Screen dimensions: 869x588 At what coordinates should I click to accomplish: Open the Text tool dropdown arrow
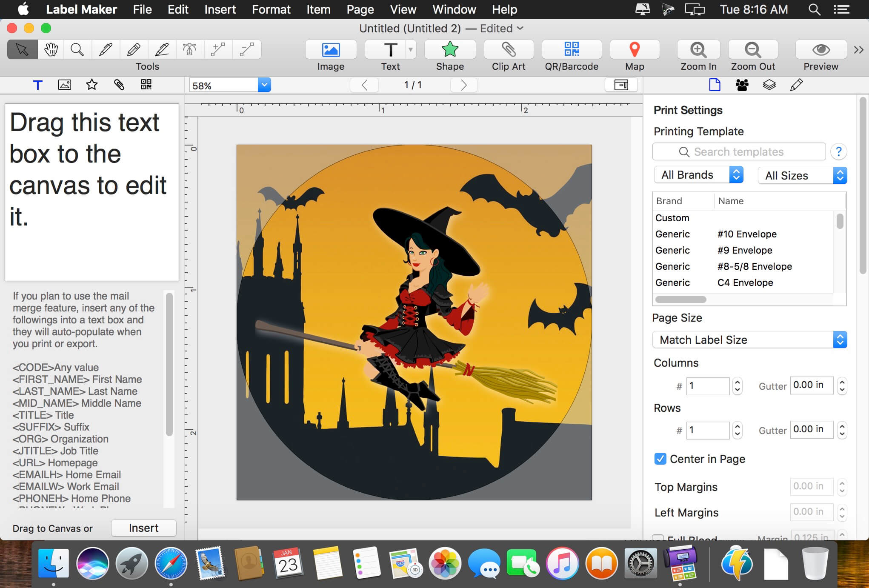411,50
